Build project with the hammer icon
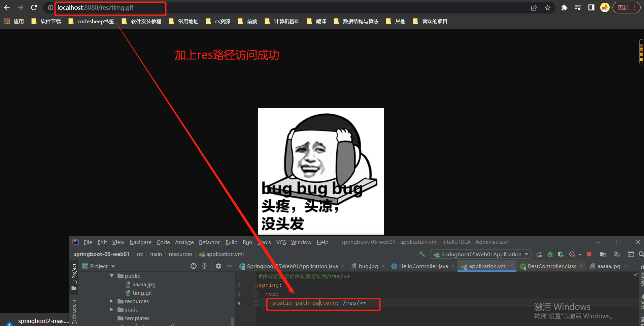 (422, 254)
